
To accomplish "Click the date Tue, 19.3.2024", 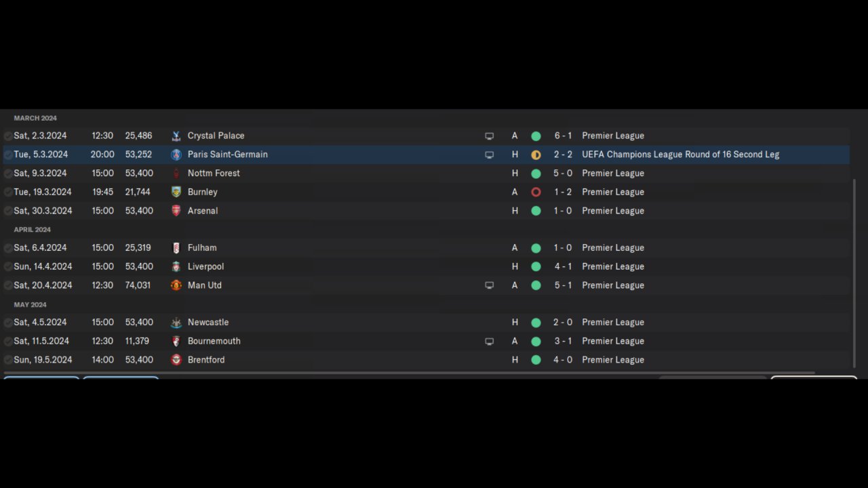I will [x=43, y=192].
